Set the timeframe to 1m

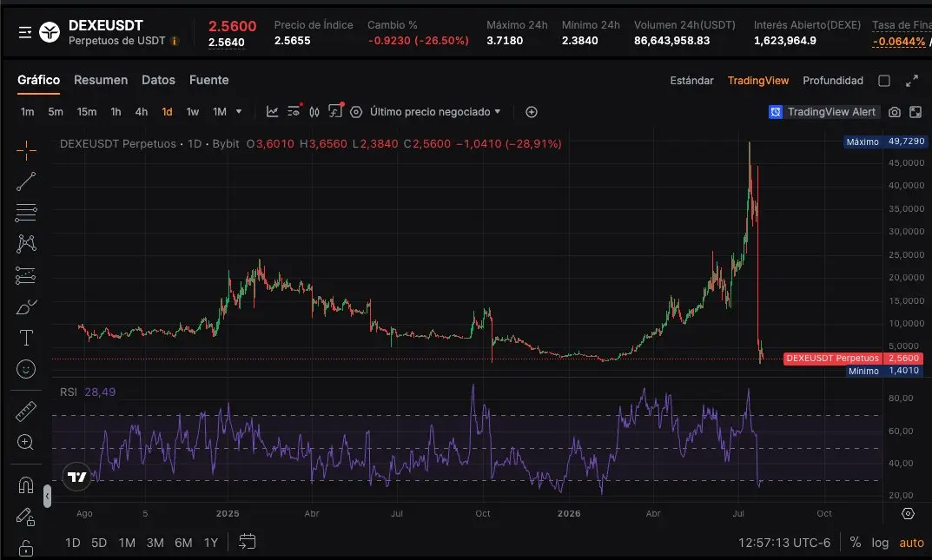click(27, 112)
